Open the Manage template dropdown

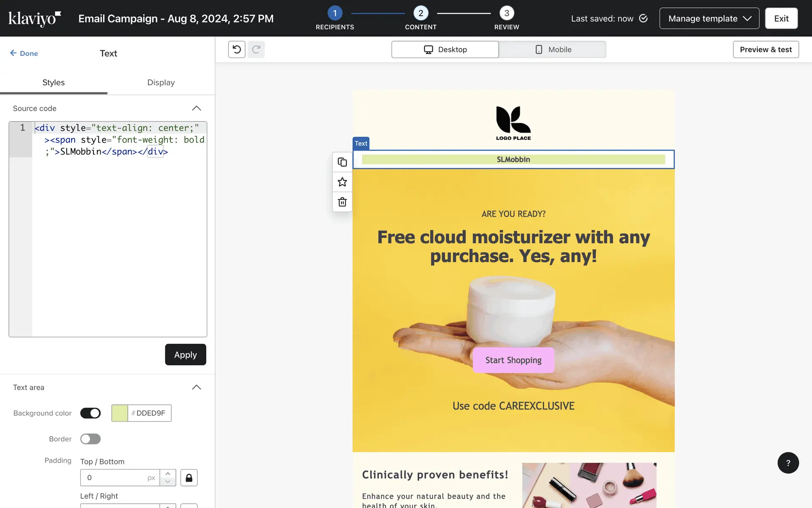click(709, 18)
